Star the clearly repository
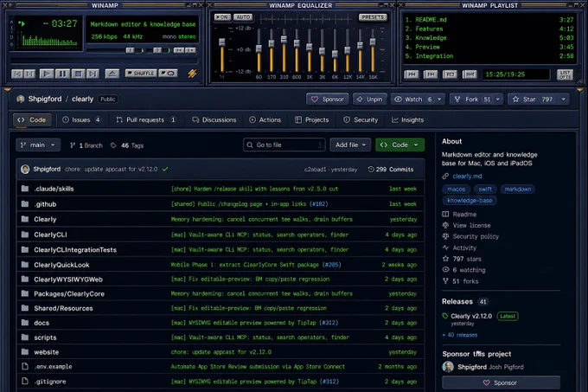 point(532,99)
